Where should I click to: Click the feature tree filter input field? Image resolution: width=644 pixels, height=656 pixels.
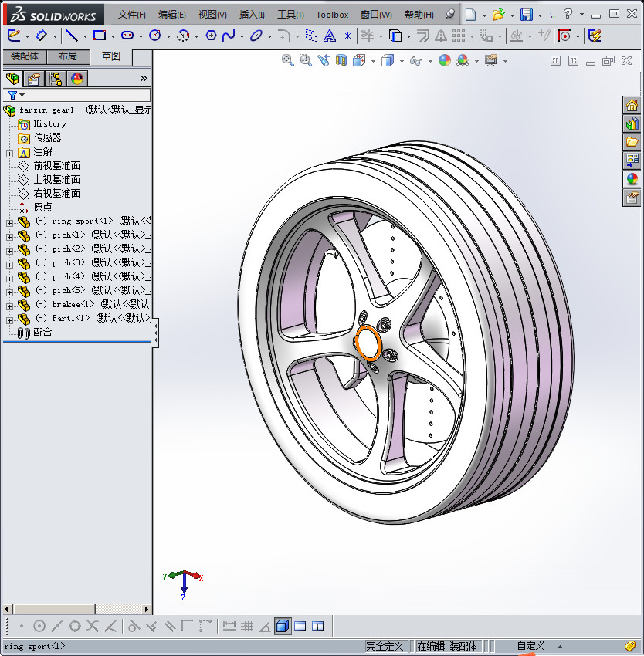pos(85,95)
